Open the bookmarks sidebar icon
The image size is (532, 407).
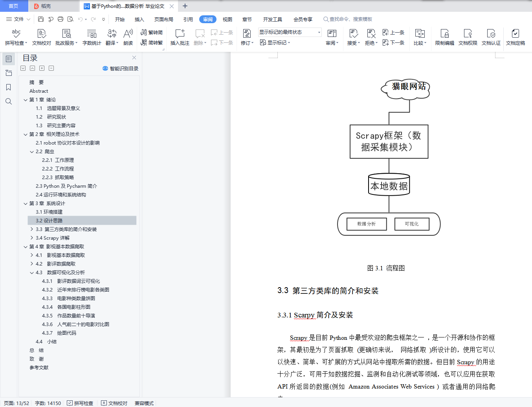[9, 87]
